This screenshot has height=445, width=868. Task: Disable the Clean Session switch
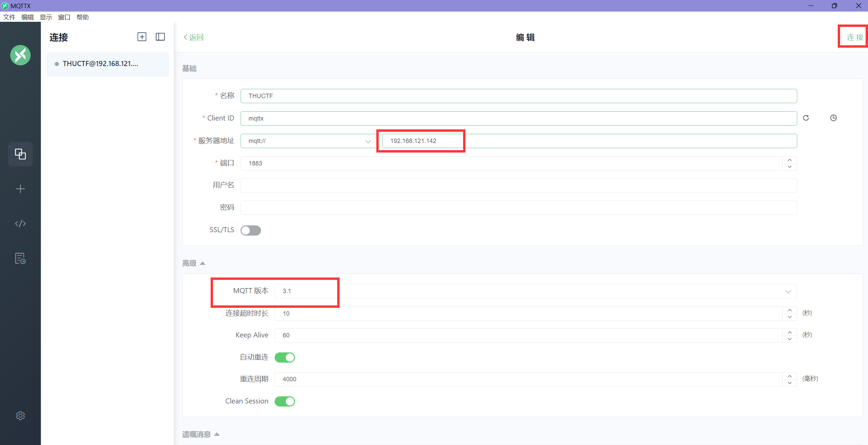pyautogui.click(x=285, y=401)
